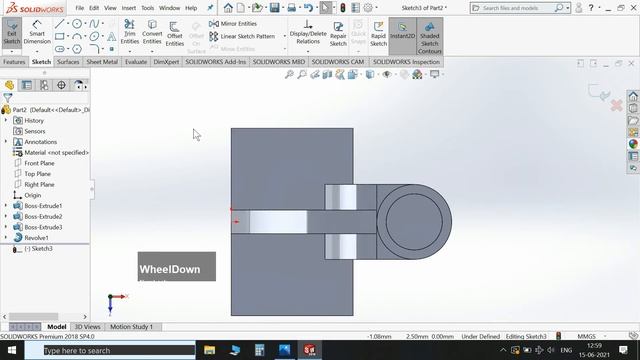Switch to the SOLIDWORKS CAM tab
640x360 pixels.
[338, 62]
